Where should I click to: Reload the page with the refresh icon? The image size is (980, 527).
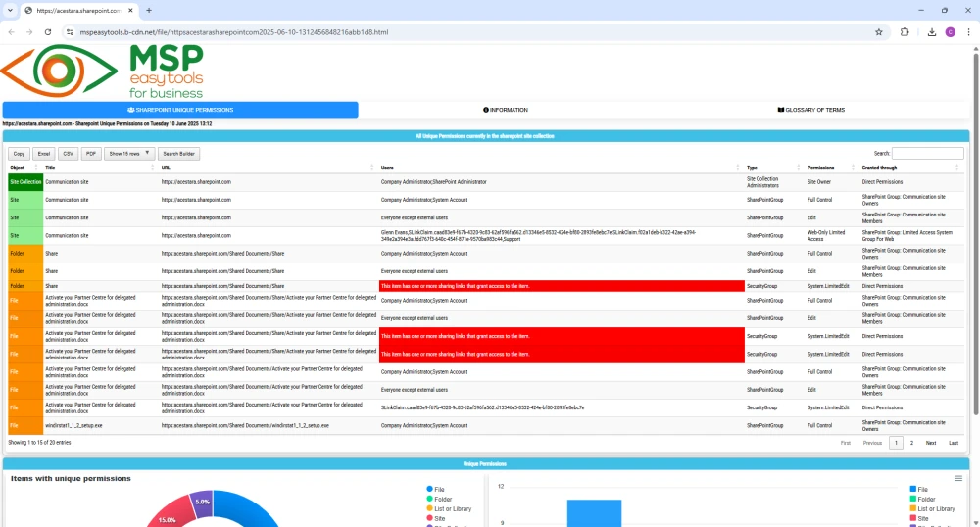[47, 32]
